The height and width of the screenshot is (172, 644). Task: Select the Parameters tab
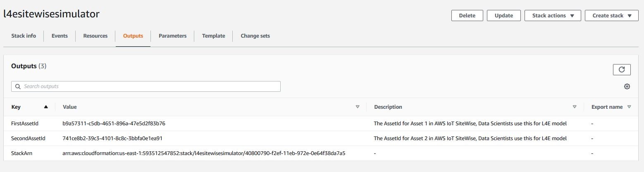(x=172, y=36)
